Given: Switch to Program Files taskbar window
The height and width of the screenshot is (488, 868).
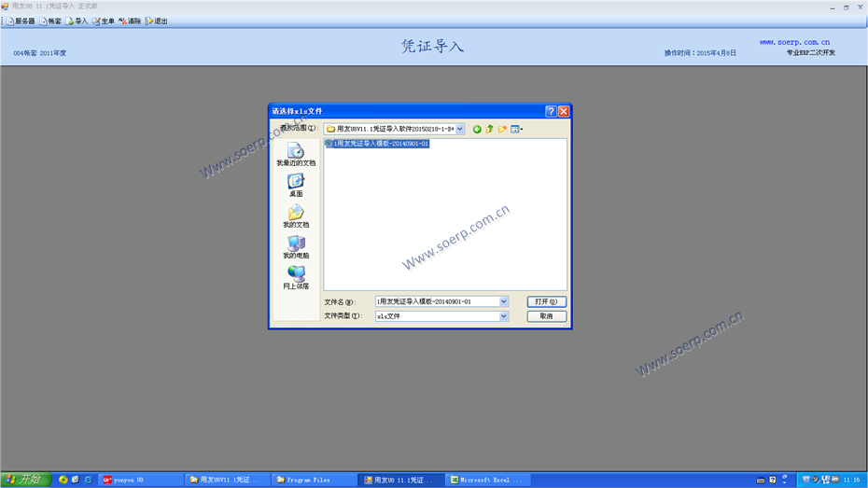Looking at the screenshot, I should pos(314,480).
